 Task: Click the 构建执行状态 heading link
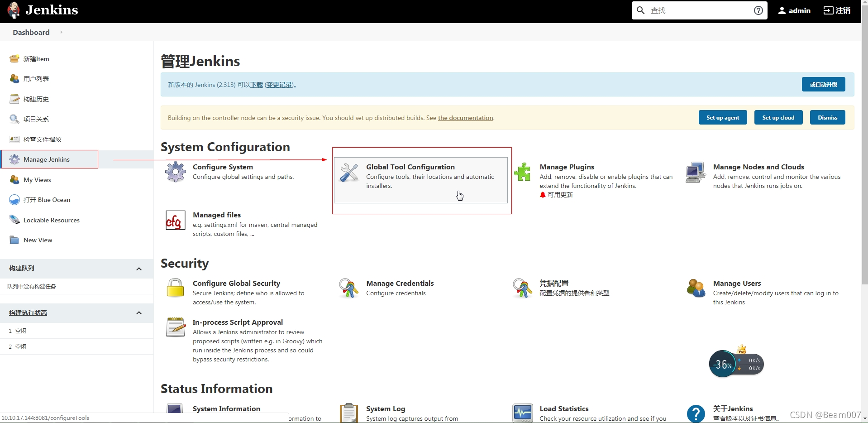(28, 313)
